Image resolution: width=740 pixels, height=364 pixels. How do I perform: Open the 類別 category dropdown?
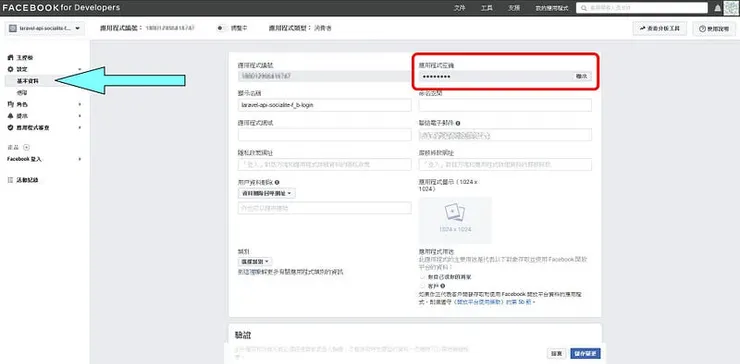pos(255,262)
